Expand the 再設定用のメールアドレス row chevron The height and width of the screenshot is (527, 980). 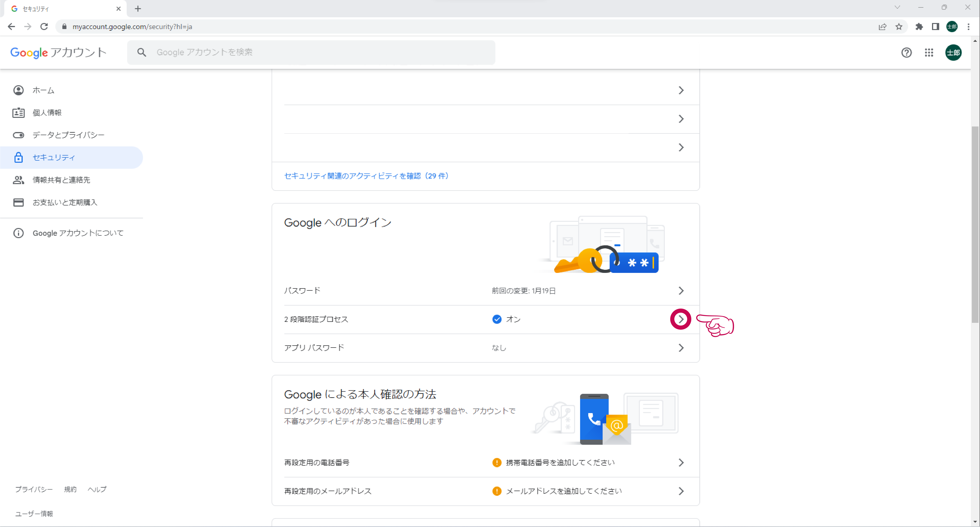tap(681, 491)
